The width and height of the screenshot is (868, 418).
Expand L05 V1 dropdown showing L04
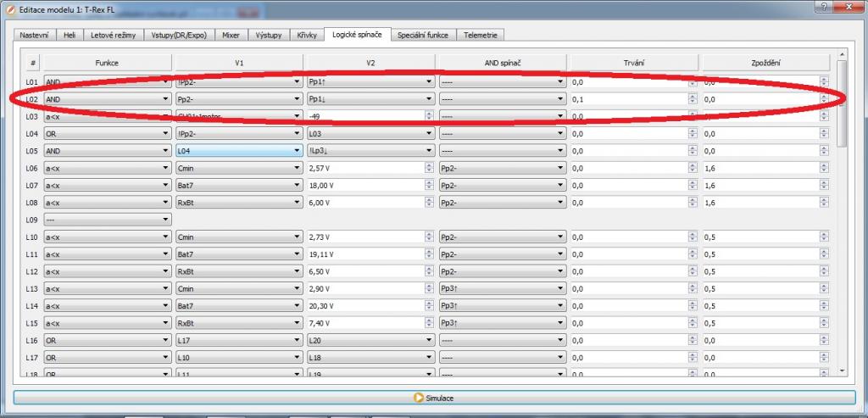[x=238, y=151]
